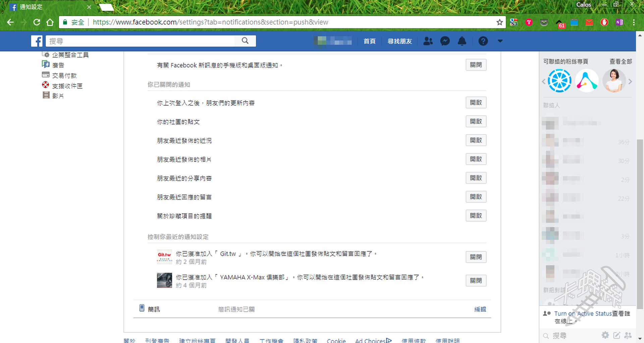The width and height of the screenshot is (644, 343).
Task: Click the Facebook logo icon
Action: [x=37, y=41]
